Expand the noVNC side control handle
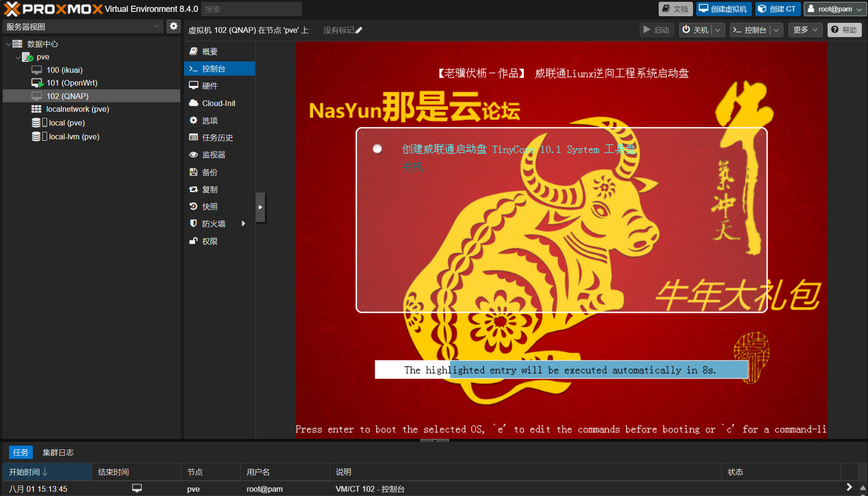This screenshot has width=868, height=496. click(260, 207)
